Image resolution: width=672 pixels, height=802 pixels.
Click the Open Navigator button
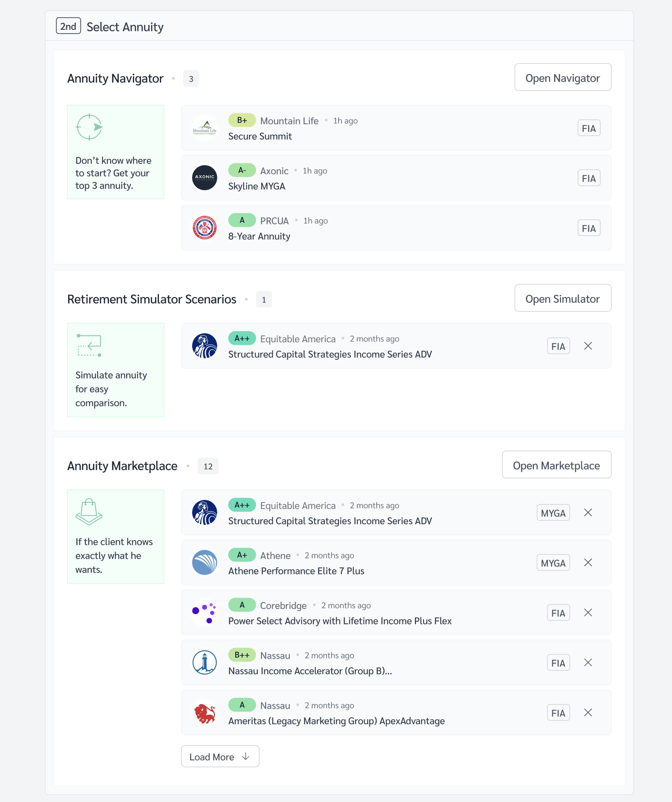point(562,77)
